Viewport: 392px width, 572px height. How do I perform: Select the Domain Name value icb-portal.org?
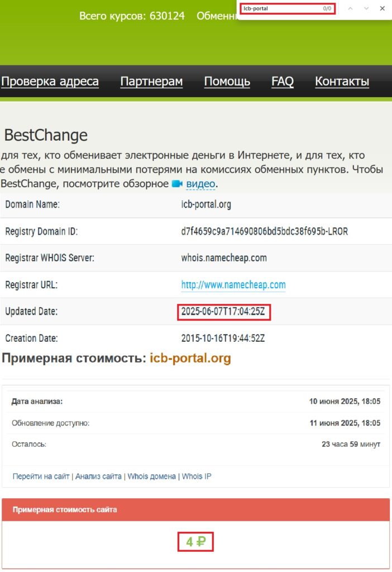click(206, 204)
